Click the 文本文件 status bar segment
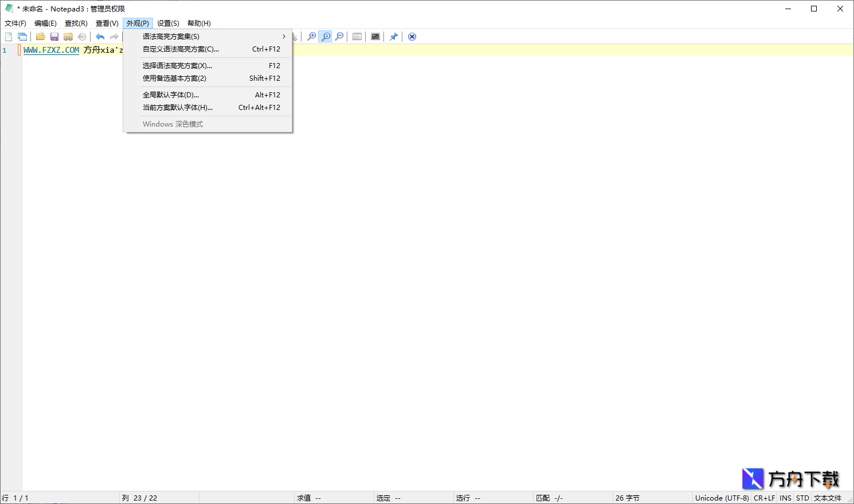854x504 pixels. click(x=828, y=498)
